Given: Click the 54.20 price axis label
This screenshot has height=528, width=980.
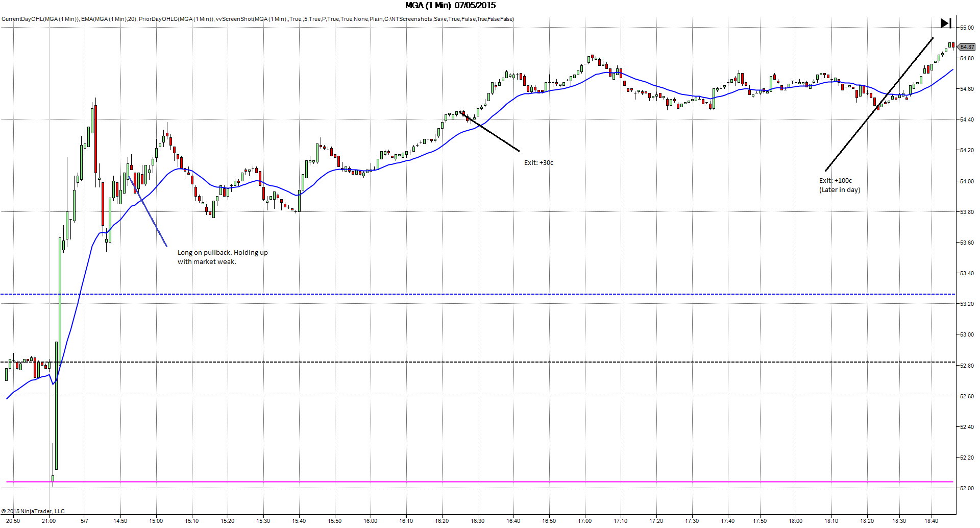Looking at the screenshot, I should tap(967, 150).
